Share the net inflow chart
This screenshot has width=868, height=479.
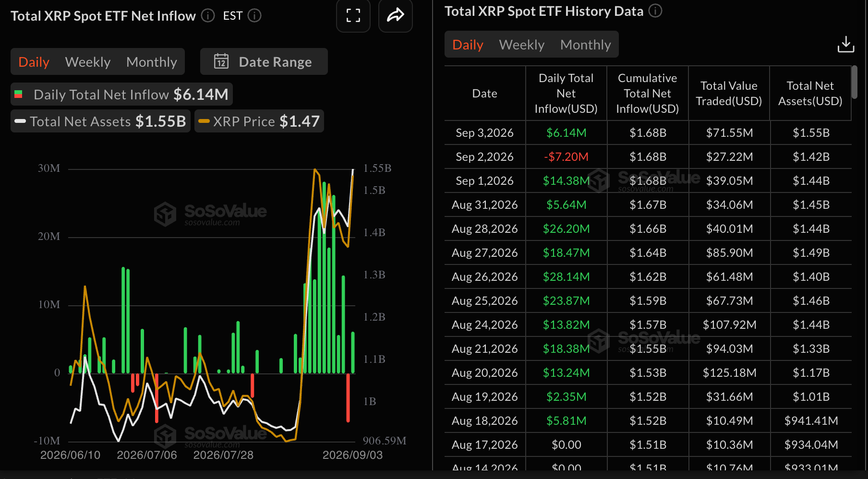coord(396,15)
